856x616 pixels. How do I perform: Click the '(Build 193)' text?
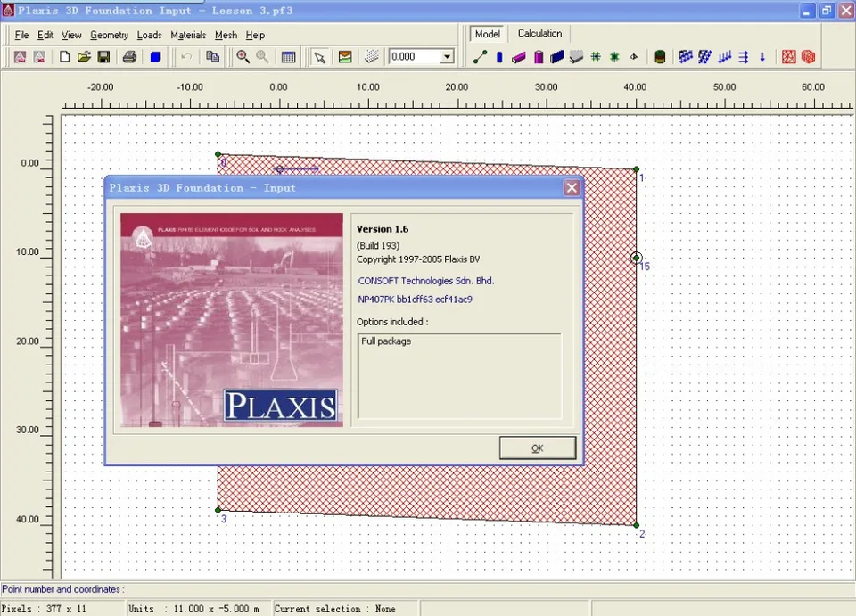(378, 245)
